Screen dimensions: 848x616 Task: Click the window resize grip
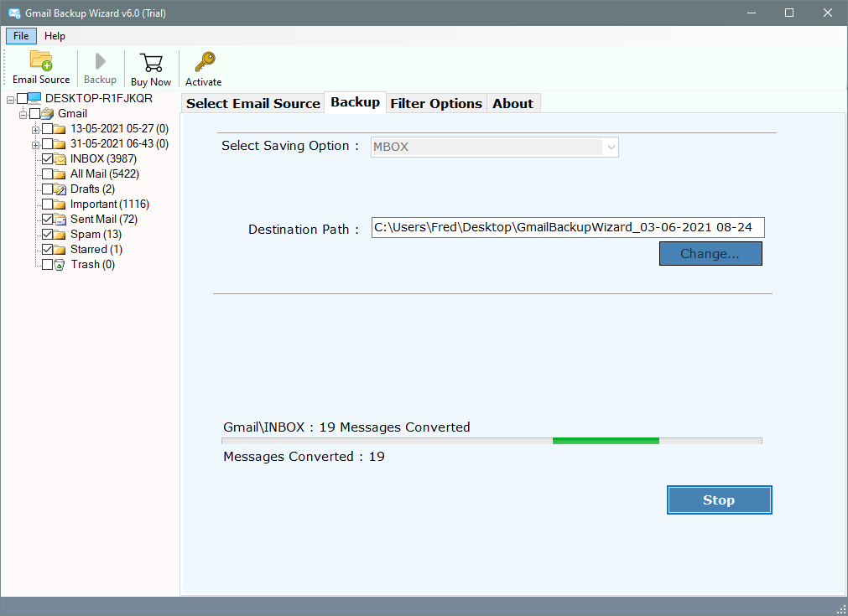pos(841,609)
